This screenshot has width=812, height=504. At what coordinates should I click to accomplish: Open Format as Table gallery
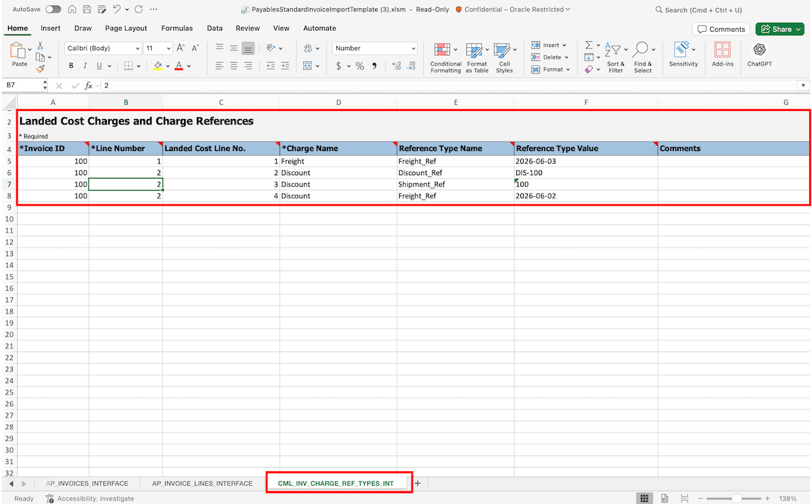click(x=477, y=58)
